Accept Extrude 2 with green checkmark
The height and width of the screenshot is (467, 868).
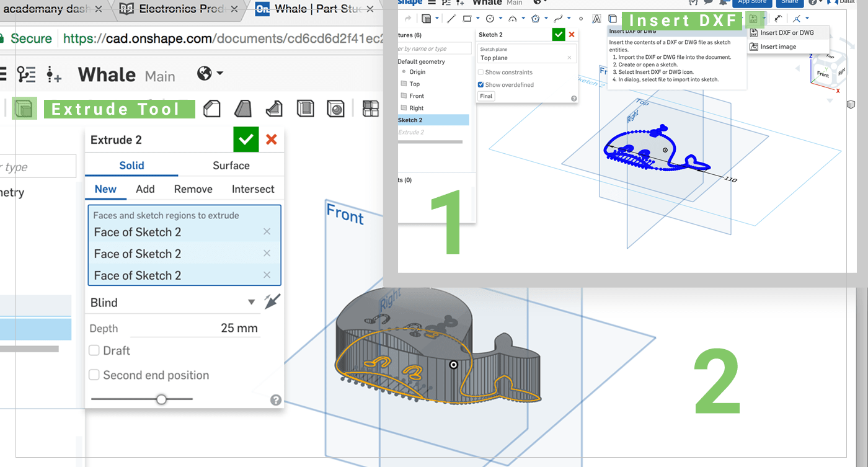tap(246, 140)
